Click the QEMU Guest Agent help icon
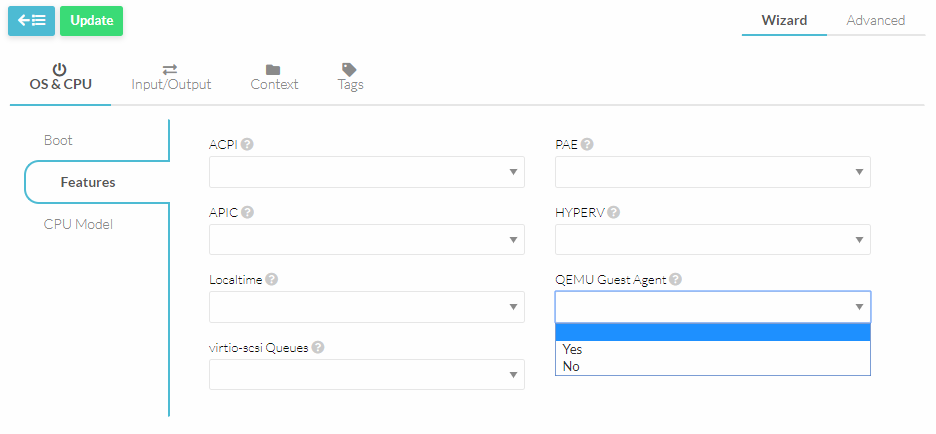This screenshot has width=936, height=434. (x=675, y=280)
